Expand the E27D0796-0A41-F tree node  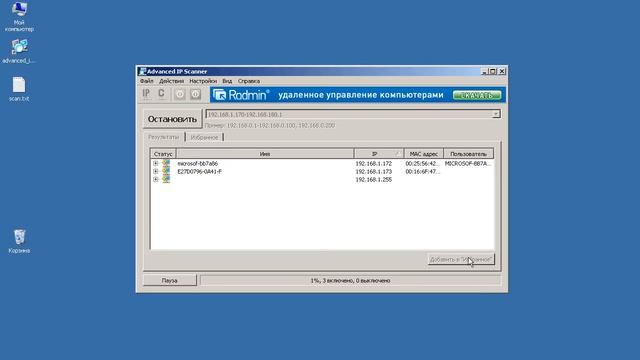pos(156,171)
